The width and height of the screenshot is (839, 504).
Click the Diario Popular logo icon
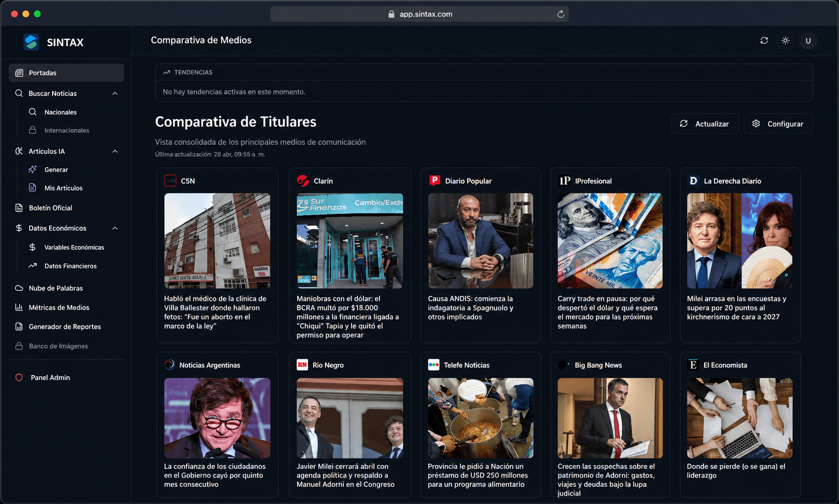[x=435, y=180]
